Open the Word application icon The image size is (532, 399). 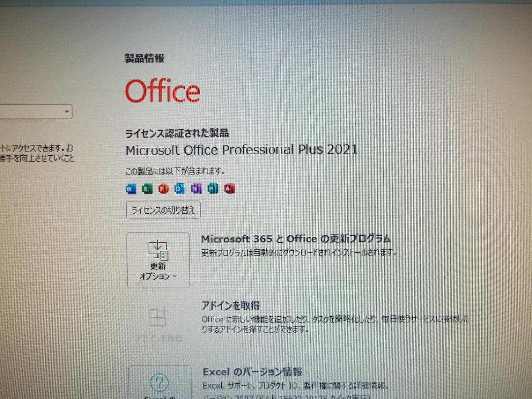click(x=130, y=188)
